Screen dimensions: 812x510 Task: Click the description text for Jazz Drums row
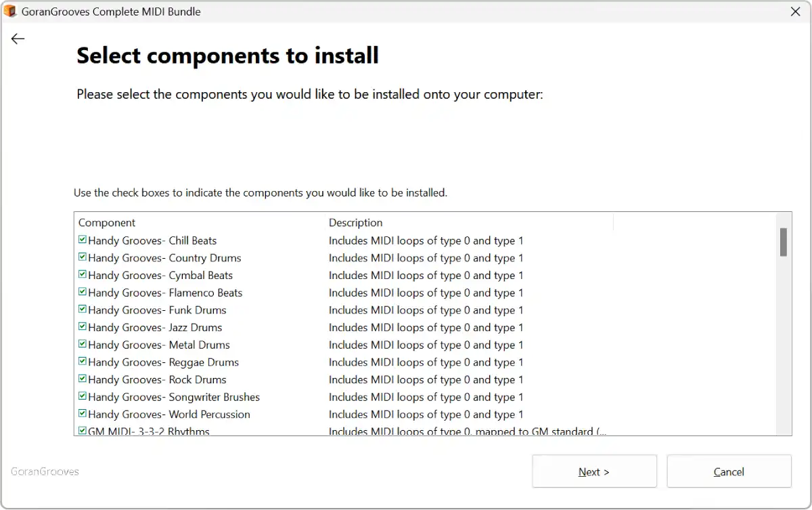pos(426,328)
